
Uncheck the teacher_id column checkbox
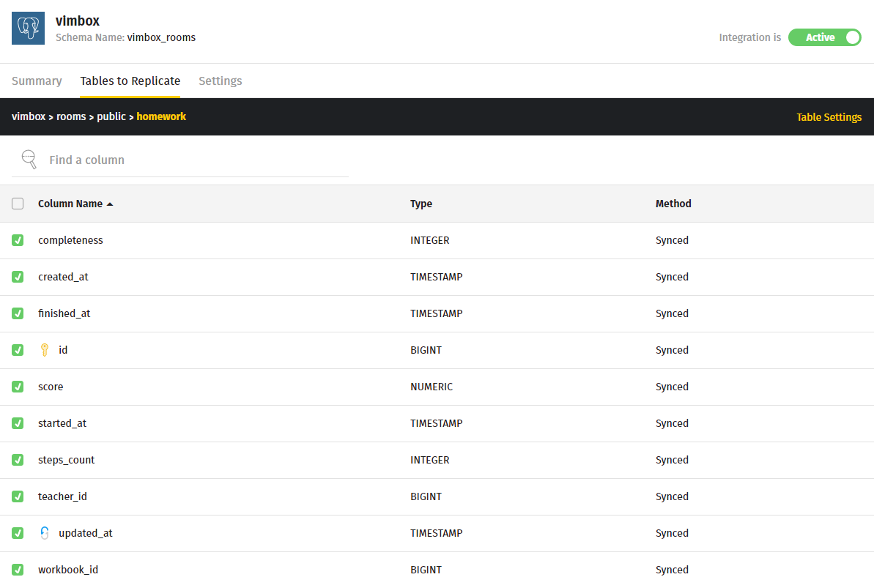[18, 496]
